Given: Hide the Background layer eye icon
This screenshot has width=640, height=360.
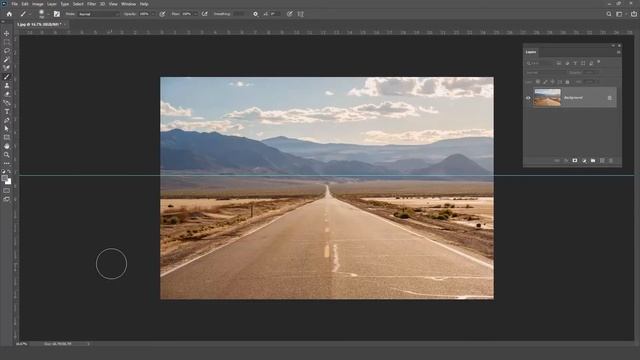Looking at the screenshot, I should [x=528, y=98].
